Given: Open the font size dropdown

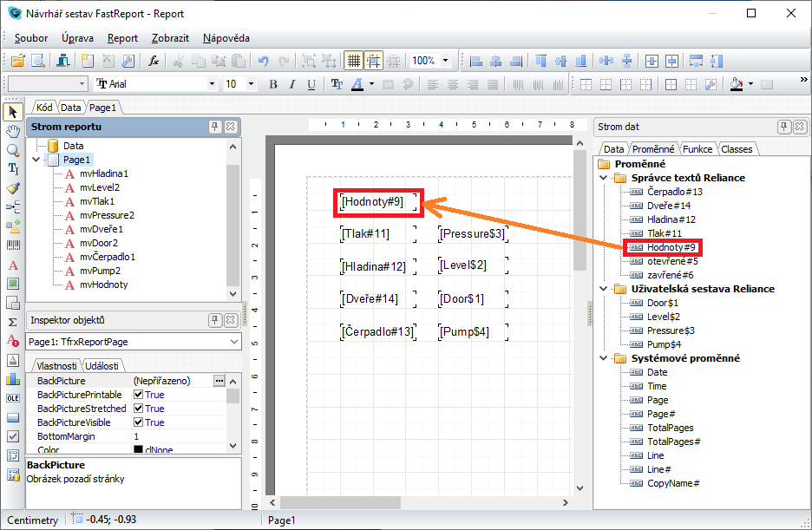Looking at the screenshot, I should point(252,84).
